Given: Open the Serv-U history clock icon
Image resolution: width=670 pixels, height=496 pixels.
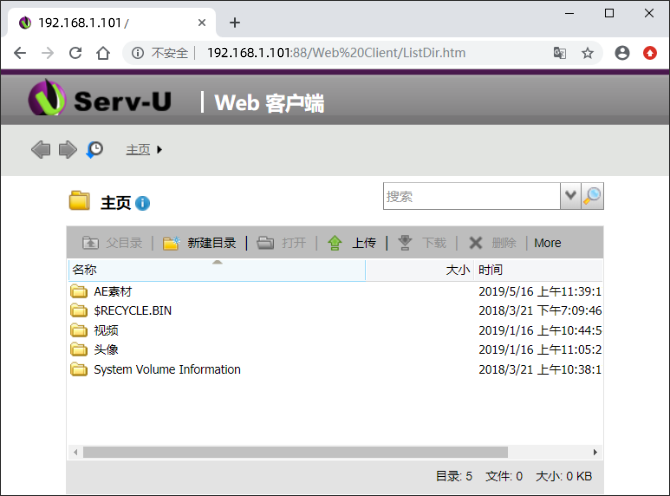Looking at the screenshot, I should coord(94,150).
